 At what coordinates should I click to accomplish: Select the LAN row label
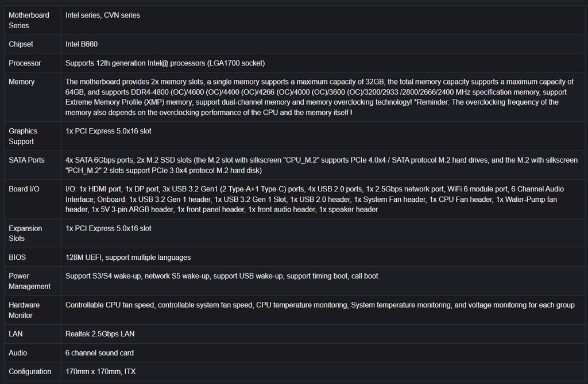pos(16,334)
